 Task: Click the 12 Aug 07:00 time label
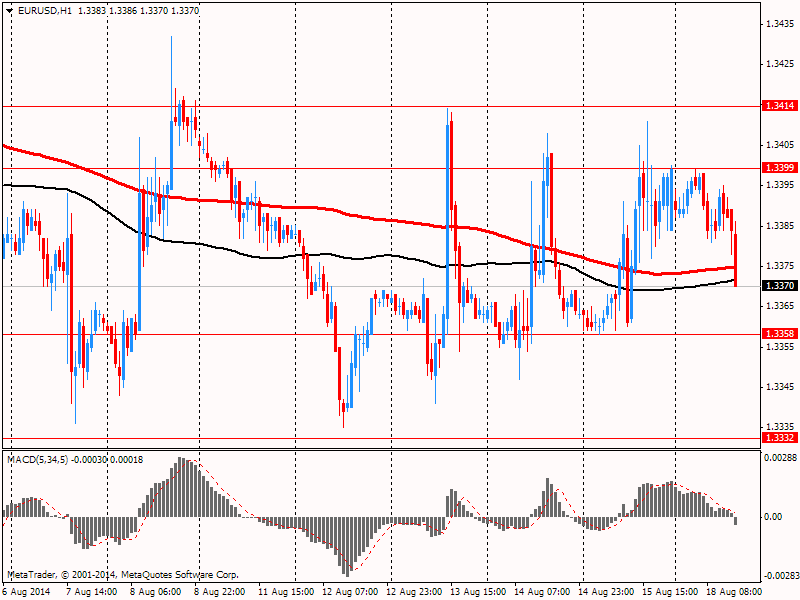click(x=350, y=592)
